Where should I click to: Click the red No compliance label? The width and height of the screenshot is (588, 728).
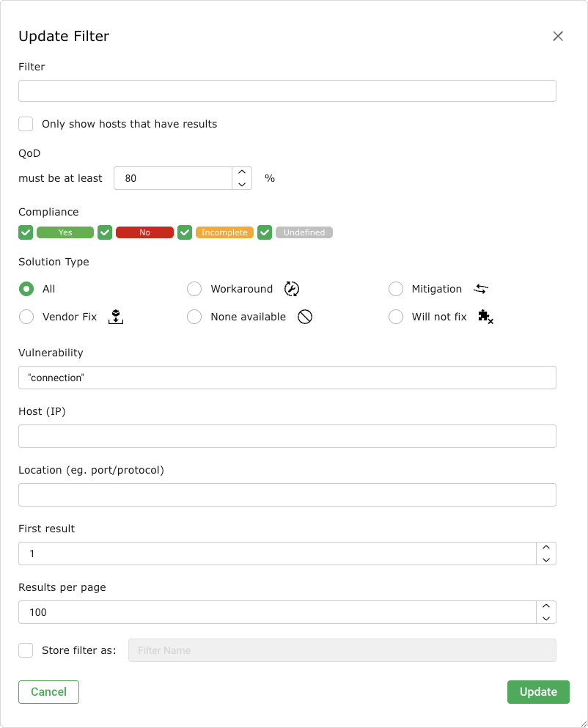pos(144,232)
